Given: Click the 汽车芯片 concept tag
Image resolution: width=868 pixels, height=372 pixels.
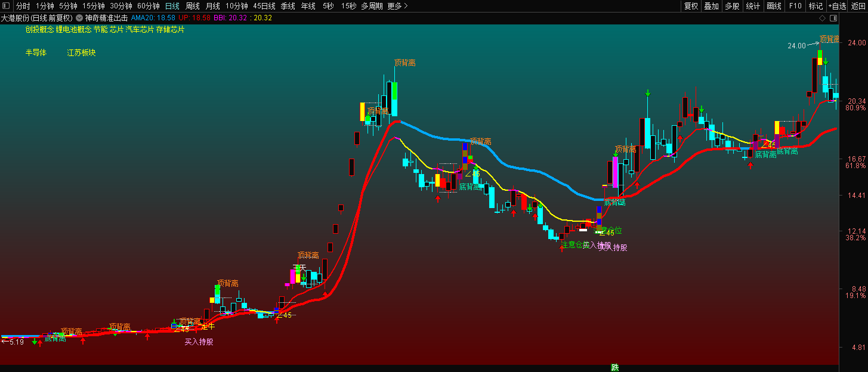Looking at the screenshot, I should coord(140,29).
